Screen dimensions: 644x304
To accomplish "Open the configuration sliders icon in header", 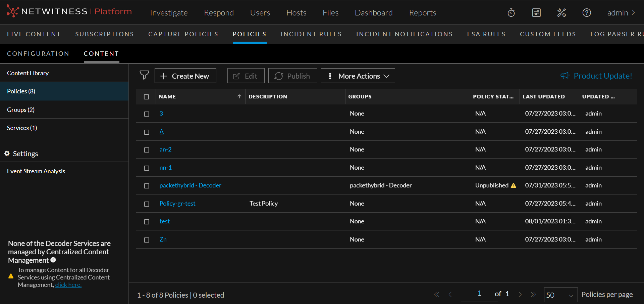I will pos(536,13).
